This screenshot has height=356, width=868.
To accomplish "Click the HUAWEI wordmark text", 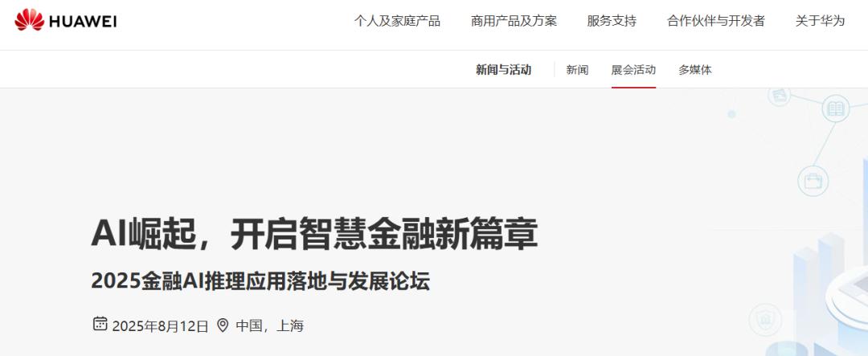I will pyautogui.click(x=83, y=22).
